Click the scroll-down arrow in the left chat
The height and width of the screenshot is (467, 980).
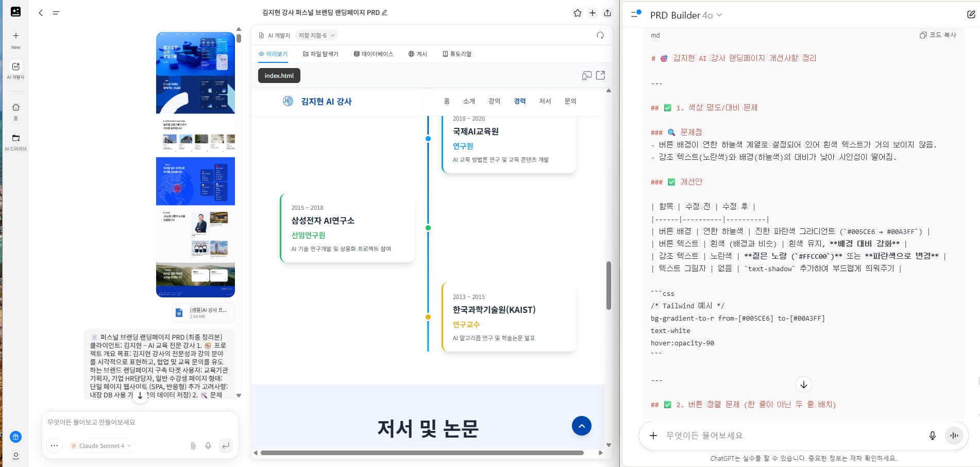(x=140, y=396)
